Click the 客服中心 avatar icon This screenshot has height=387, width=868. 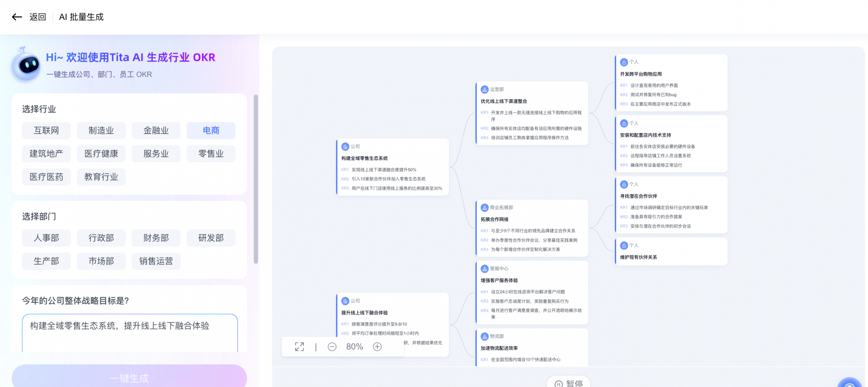click(x=485, y=269)
